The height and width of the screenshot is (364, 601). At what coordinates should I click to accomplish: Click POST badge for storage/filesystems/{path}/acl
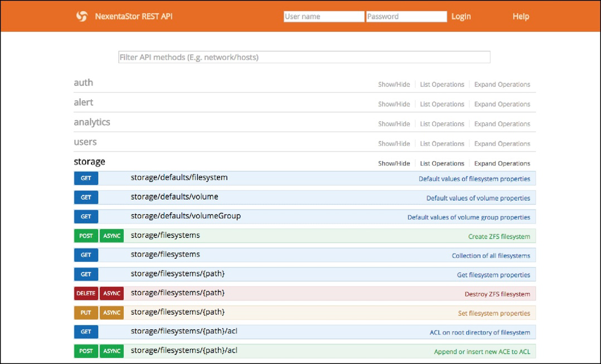86,351
